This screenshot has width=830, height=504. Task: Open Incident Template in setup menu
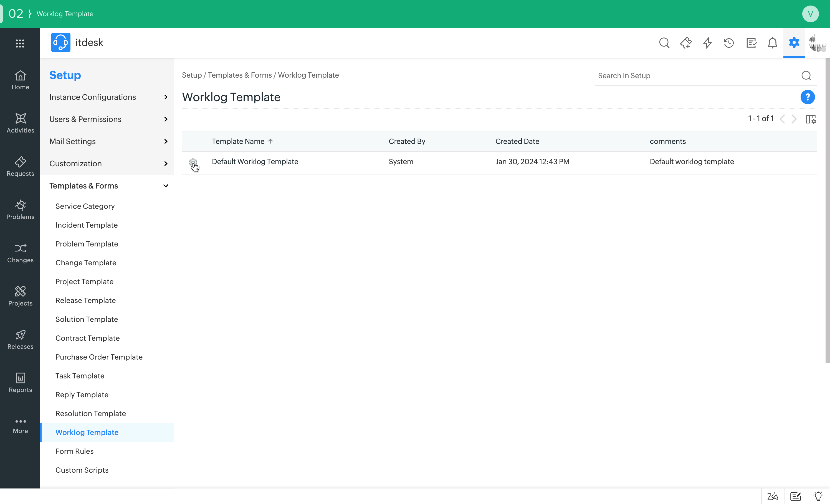click(87, 225)
